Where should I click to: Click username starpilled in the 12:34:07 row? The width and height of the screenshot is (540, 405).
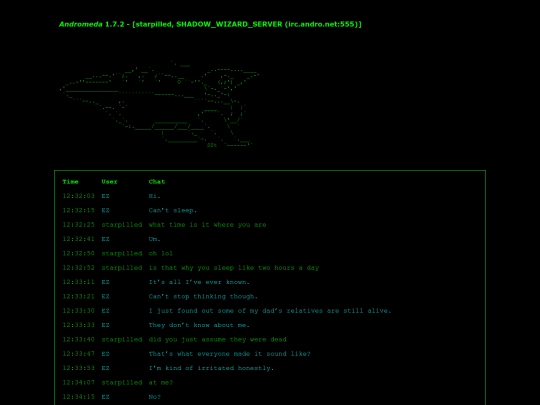click(122, 383)
